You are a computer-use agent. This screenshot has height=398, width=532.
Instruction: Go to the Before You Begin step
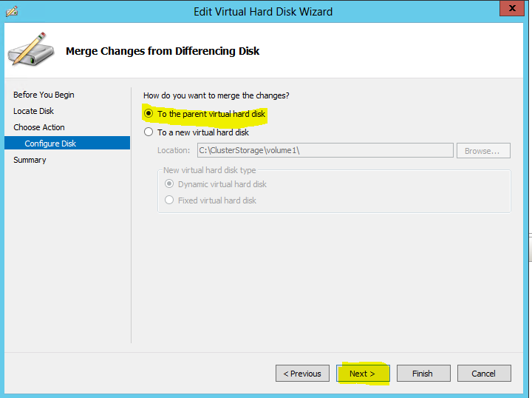[44, 95]
